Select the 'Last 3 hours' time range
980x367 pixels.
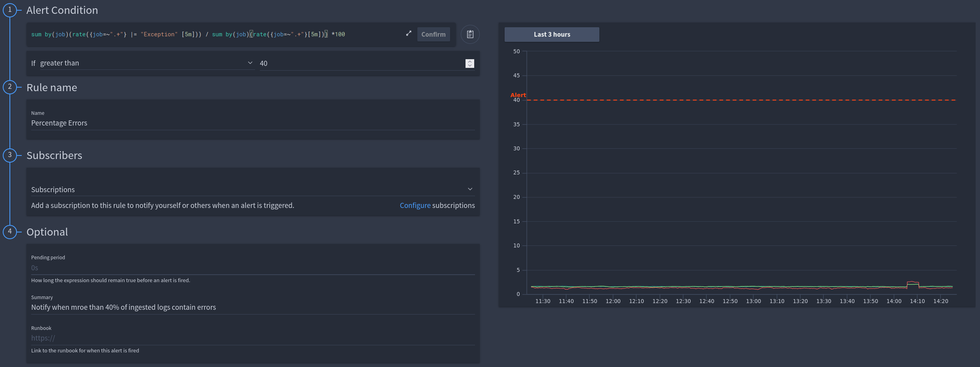(x=552, y=34)
